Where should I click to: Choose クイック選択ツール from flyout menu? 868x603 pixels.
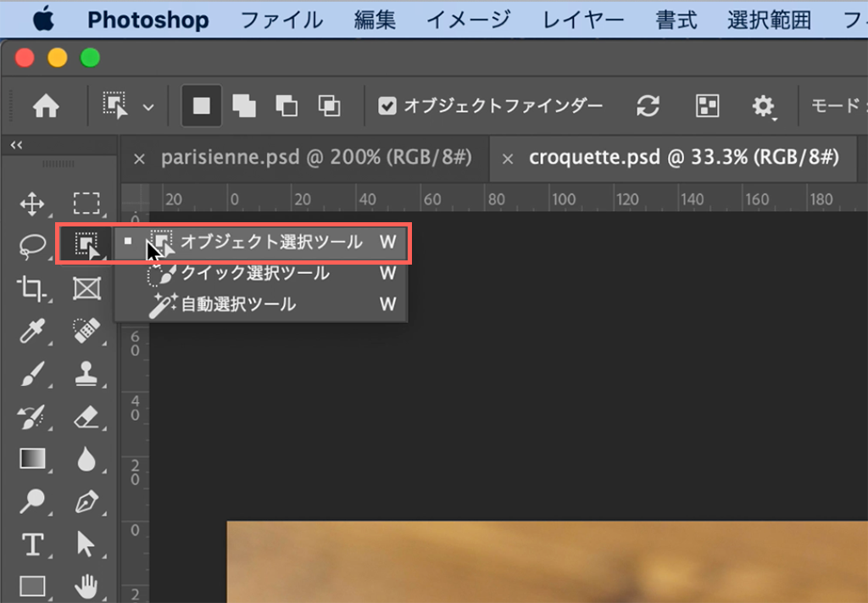(x=261, y=273)
